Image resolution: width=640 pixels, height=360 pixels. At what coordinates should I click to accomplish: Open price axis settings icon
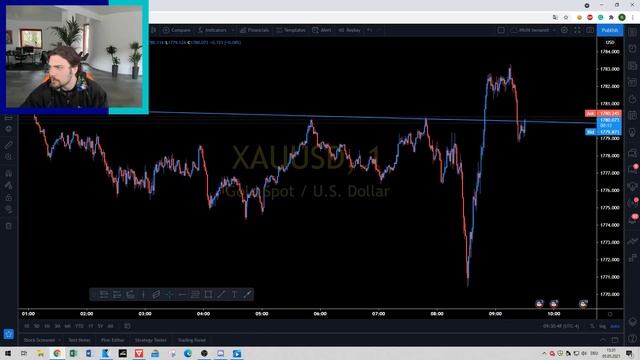coord(610,314)
